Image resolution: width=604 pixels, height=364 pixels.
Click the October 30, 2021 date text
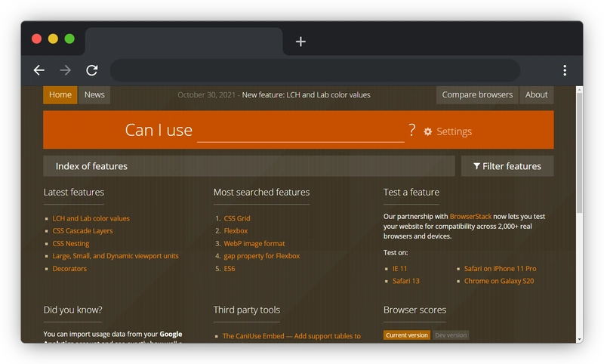point(206,94)
